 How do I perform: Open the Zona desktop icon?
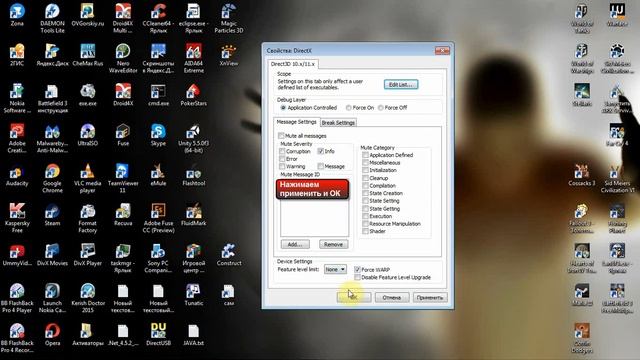(x=17, y=15)
